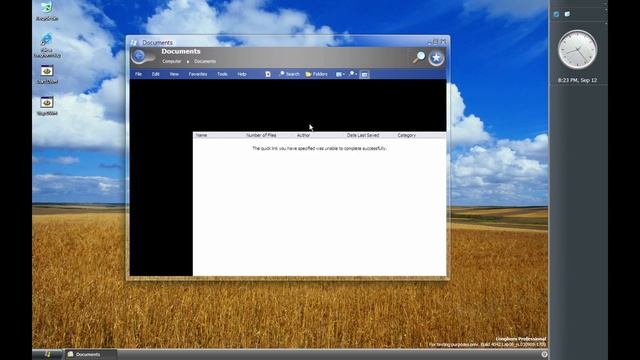This screenshot has height=360, width=640.
Task: Click the round icon at taskbar right end
Action: click(544, 354)
